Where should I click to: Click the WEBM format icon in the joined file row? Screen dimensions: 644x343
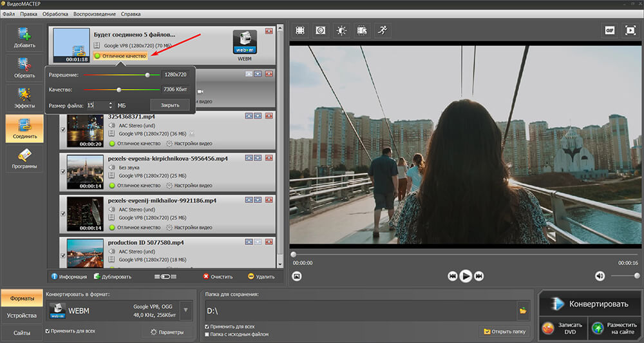click(x=245, y=43)
